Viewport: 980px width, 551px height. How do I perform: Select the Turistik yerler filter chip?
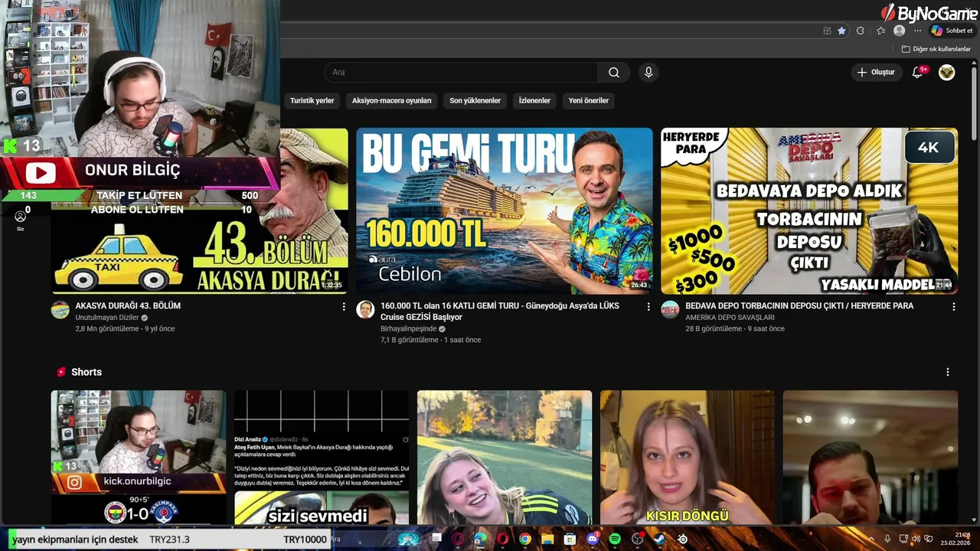312,100
